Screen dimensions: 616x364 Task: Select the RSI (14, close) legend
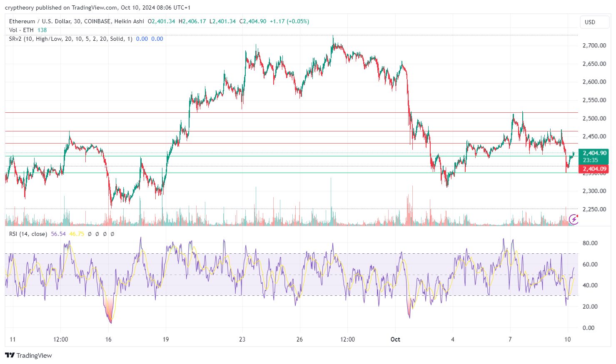click(28, 234)
